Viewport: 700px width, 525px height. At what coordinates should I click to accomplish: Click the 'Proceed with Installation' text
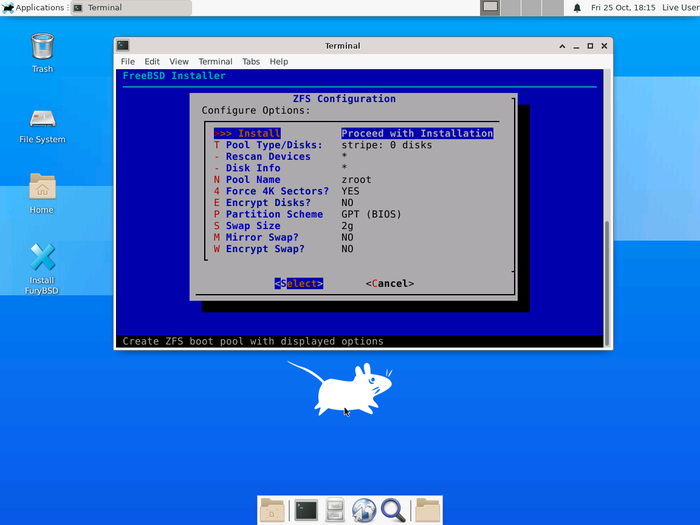pyautogui.click(x=417, y=133)
